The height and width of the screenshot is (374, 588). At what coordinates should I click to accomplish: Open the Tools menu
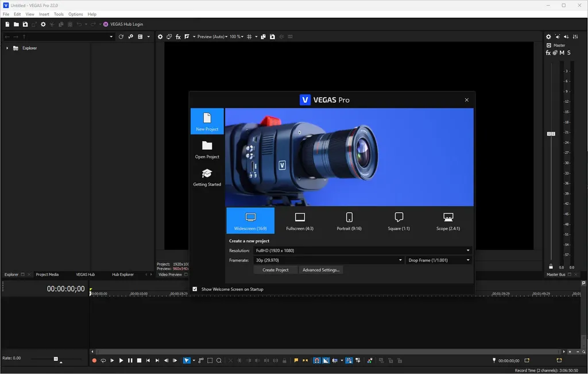pos(59,14)
